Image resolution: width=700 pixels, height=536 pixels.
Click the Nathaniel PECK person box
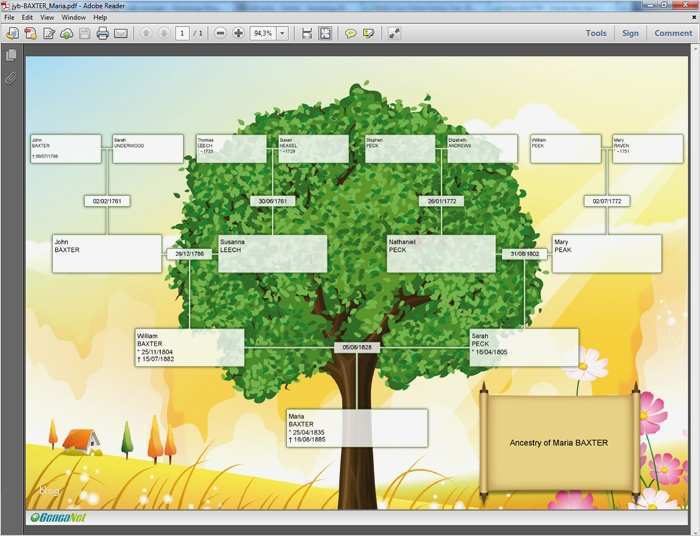[441, 253]
